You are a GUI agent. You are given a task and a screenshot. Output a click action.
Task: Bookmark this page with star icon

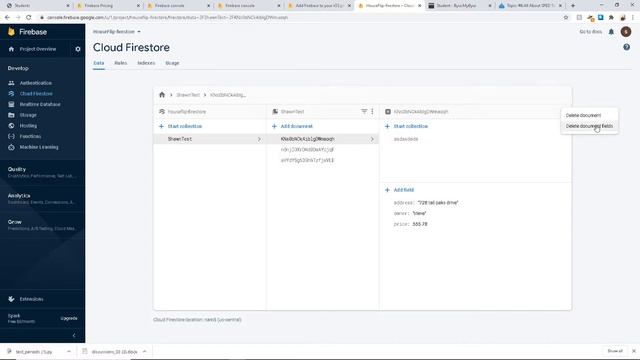(566, 18)
